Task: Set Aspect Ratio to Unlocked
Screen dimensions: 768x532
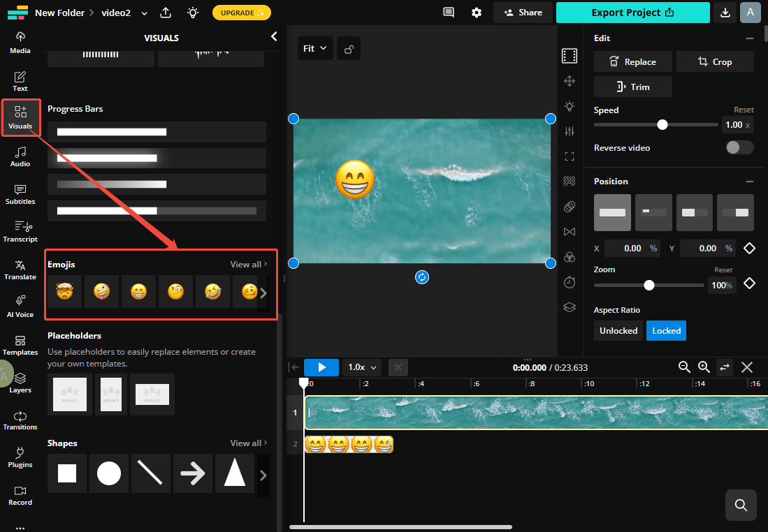Action: (x=618, y=330)
